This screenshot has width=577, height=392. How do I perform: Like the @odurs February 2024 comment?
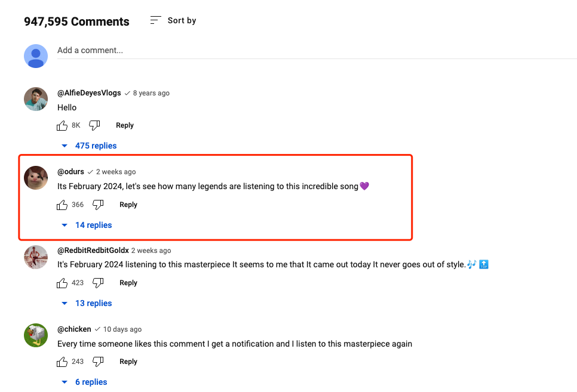62,205
